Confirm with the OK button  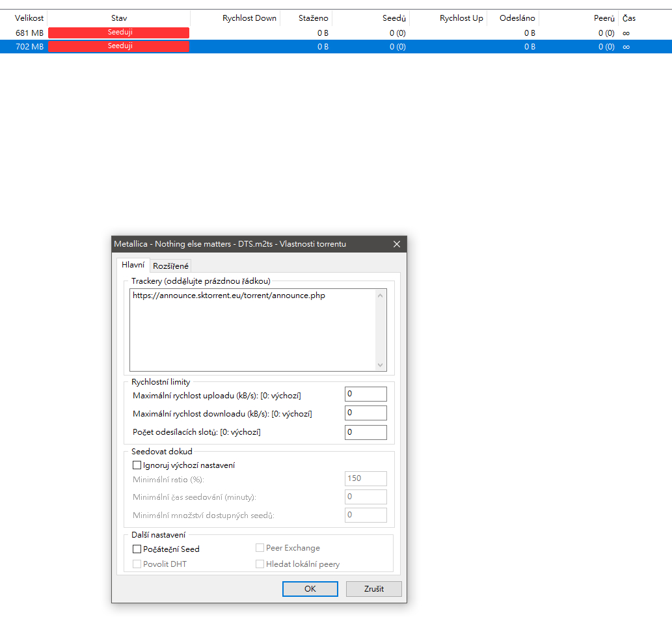click(x=310, y=589)
